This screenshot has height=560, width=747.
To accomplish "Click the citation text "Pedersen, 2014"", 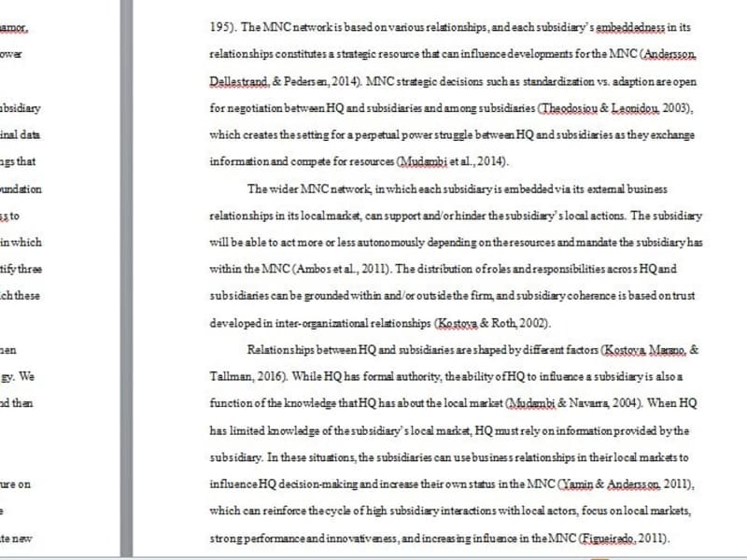I will click(319, 81).
